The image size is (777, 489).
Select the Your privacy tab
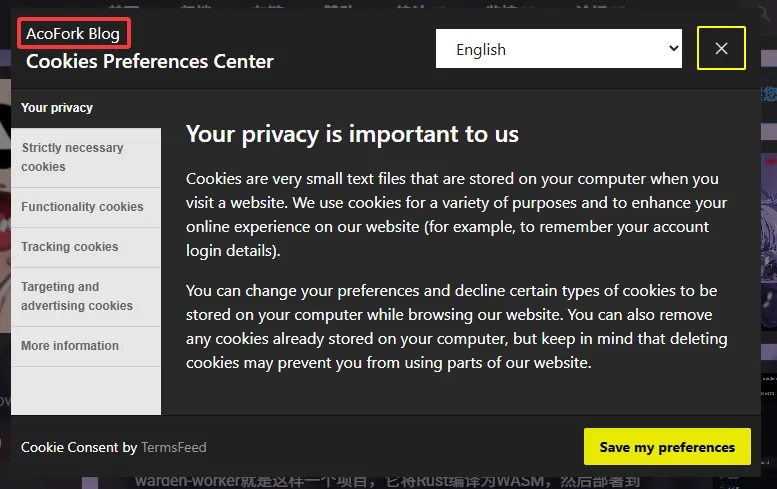[x=57, y=108]
